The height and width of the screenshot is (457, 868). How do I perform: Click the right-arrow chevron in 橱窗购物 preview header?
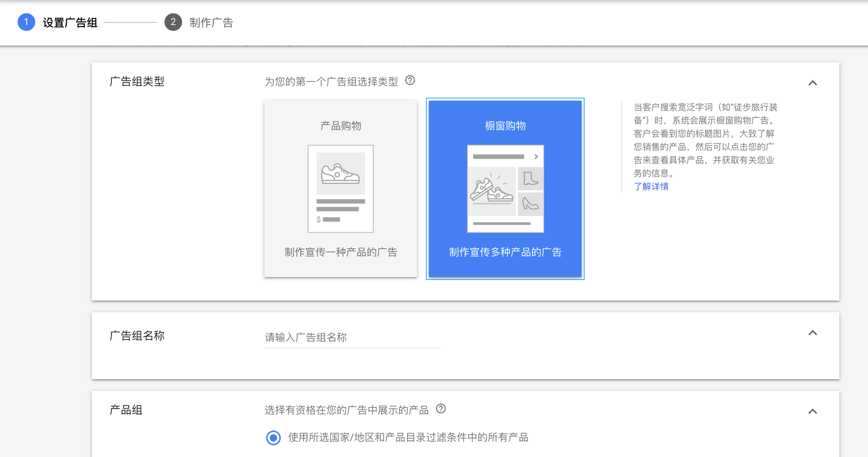536,156
